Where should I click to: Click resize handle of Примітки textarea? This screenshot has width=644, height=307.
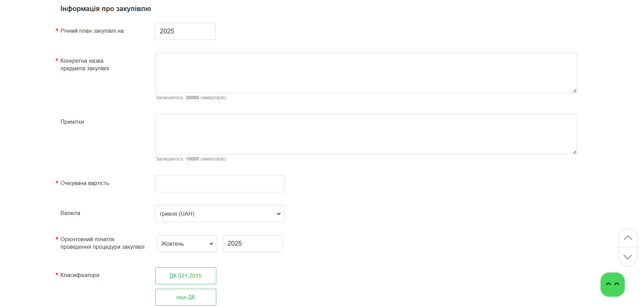coord(574,152)
